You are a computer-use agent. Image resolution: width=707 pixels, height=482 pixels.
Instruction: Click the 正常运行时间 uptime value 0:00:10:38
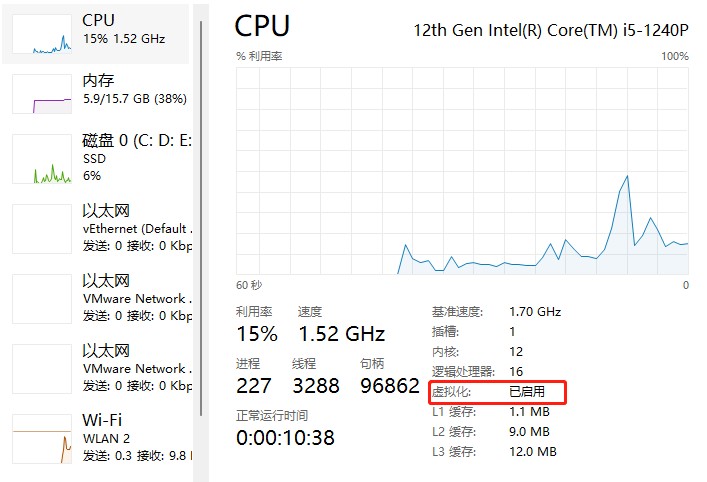(x=285, y=438)
